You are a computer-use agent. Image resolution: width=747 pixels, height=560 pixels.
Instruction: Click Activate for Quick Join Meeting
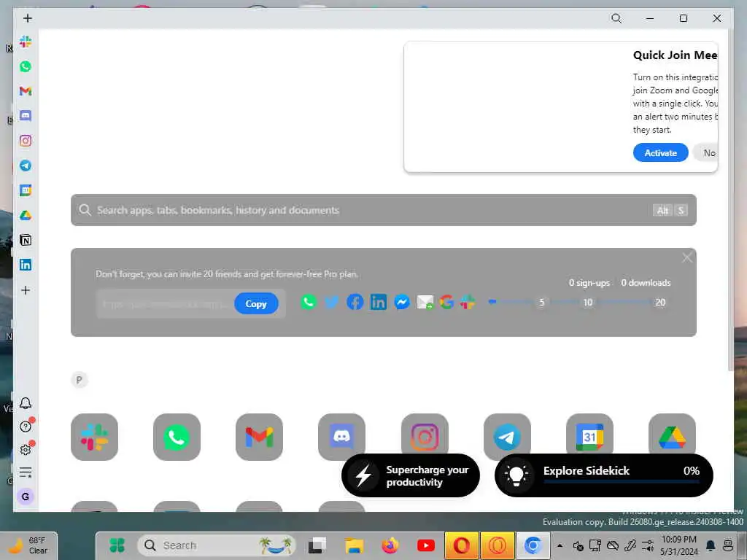(x=660, y=153)
